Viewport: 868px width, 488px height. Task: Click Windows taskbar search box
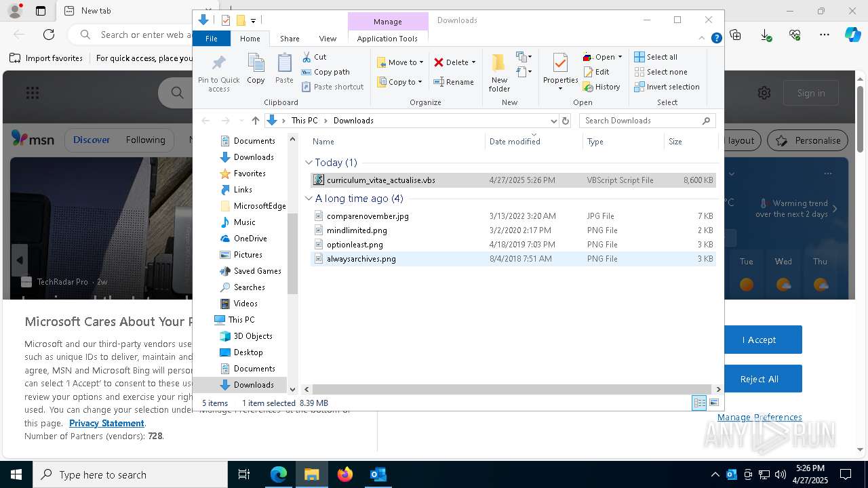coord(130,474)
